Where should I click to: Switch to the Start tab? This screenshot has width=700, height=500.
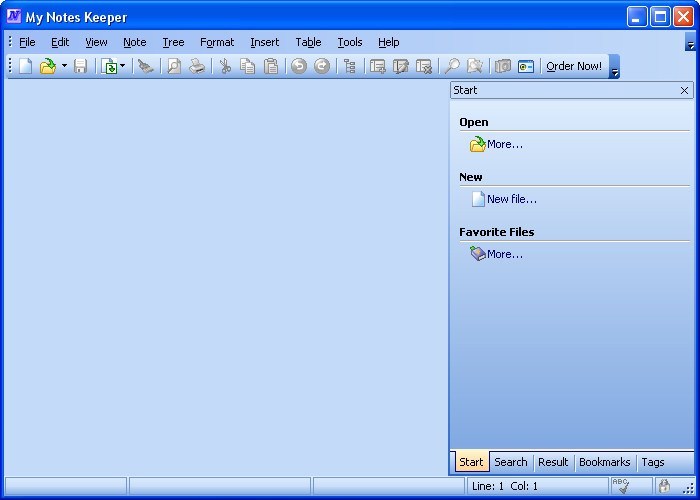pyautogui.click(x=471, y=462)
